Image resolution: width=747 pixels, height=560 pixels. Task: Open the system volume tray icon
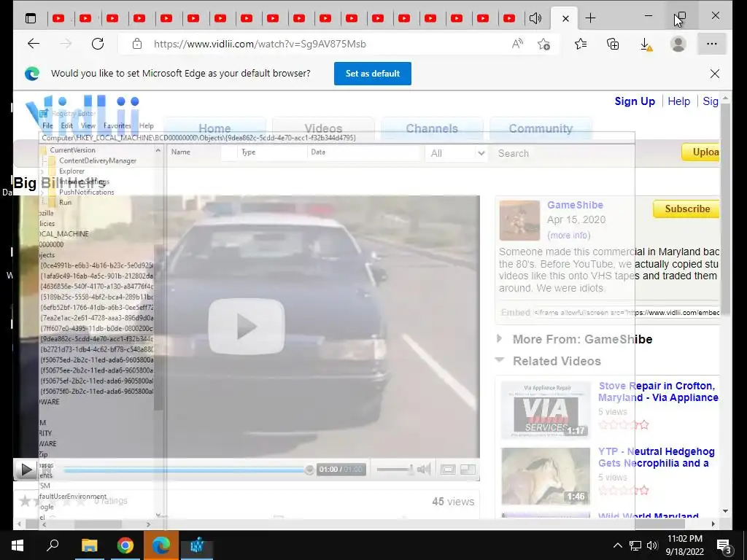[x=652, y=545]
